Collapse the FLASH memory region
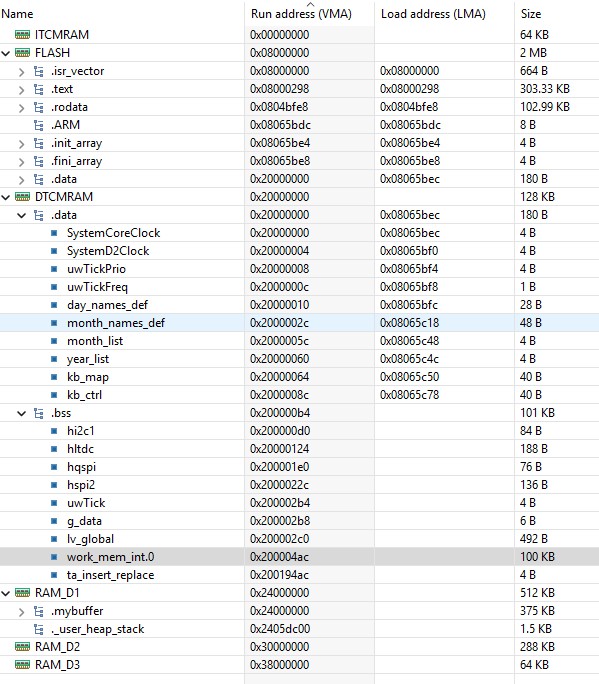 pos(6,53)
